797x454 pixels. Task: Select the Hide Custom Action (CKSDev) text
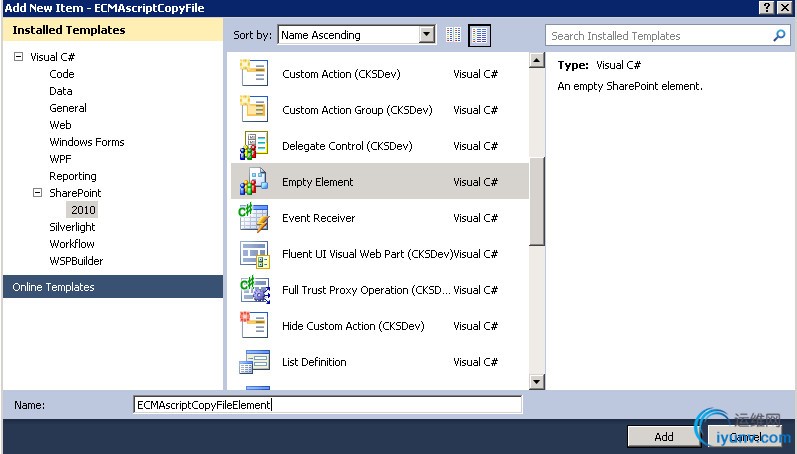[353, 326]
